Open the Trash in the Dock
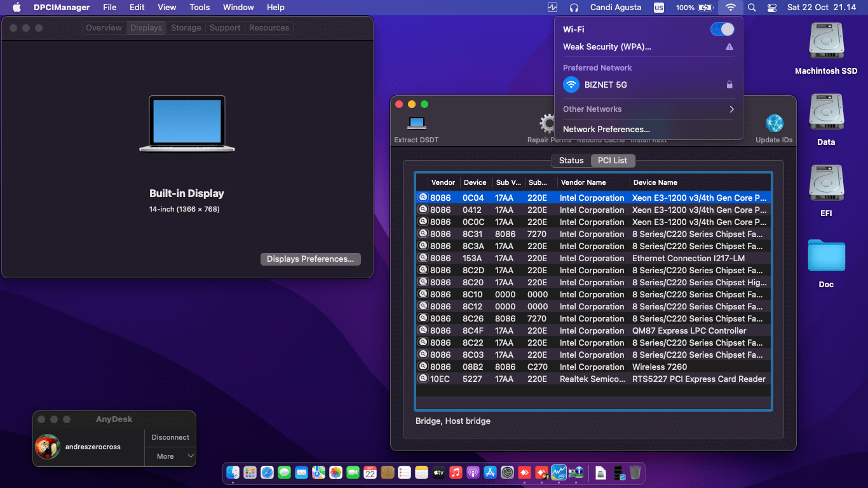This screenshot has height=488, width=868. (635, 473)
